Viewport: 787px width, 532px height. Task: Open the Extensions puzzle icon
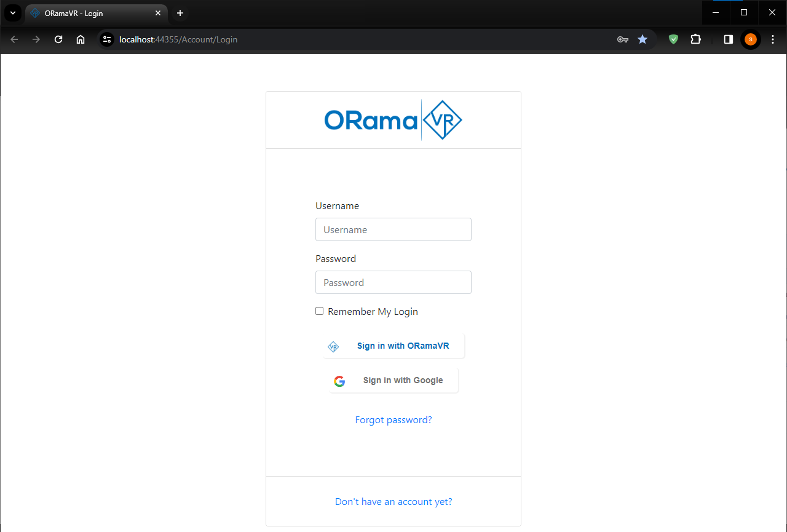[695, 39]
